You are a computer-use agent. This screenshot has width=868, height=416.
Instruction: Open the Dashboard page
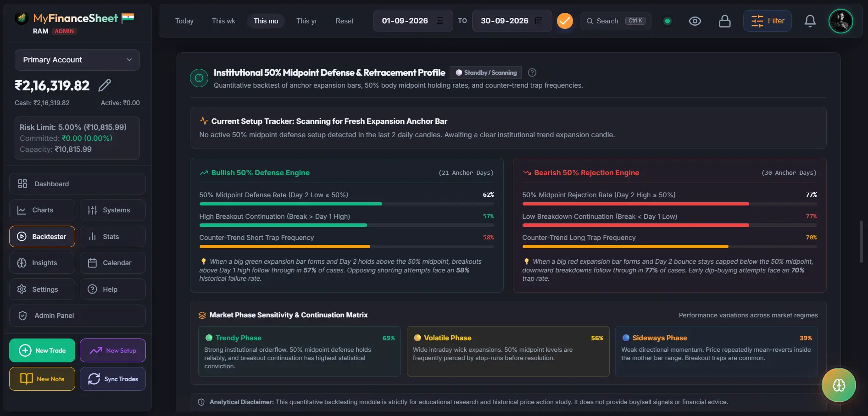pos(78,184)
